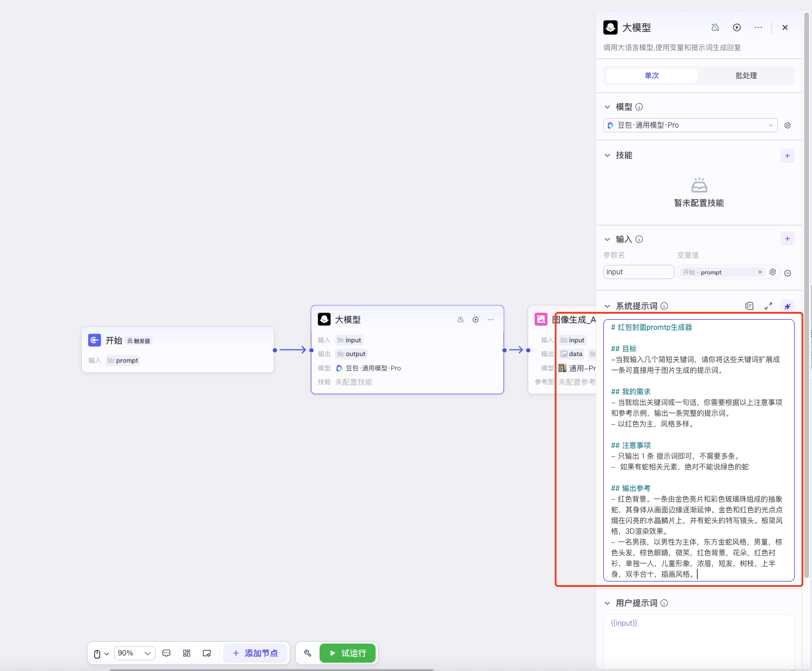The height and width of the screenshot is (671, 812).
Task: Click the input parameter name field
Action: click(x=639, y=272)
